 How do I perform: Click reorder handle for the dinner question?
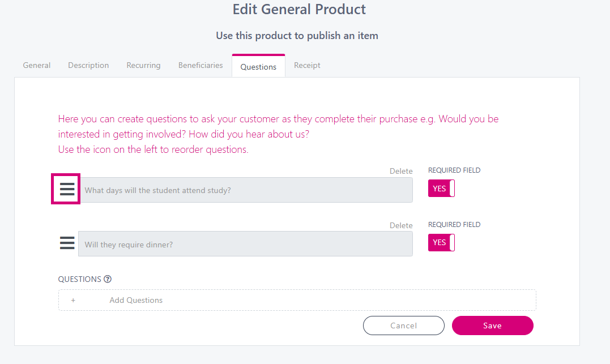click(x=67, y=243)
